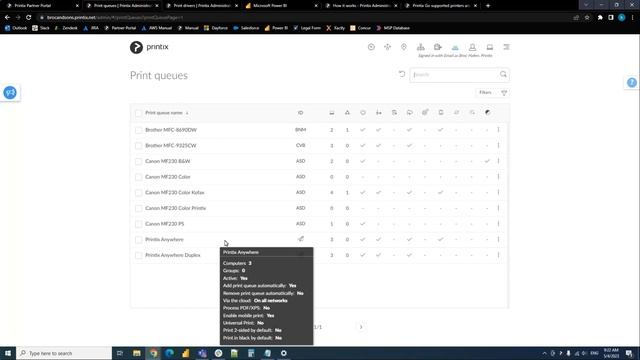Tick the Canon MF230 B&W checkbox
The height and width of the screenshot is (360, 640).
point(138,162)
